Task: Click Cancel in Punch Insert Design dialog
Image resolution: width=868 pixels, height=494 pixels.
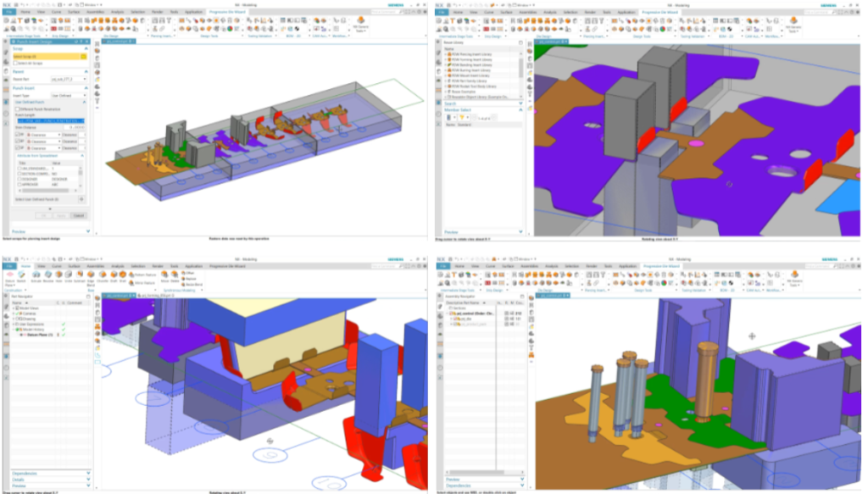Action: [79, 215]
